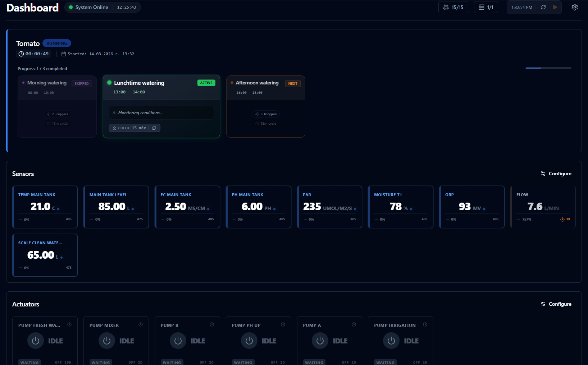This screenshot has width=588, height=365.
Task: Open the Main Tank Level sensor card
Action: pyautogui.click(x=116, y=207)
